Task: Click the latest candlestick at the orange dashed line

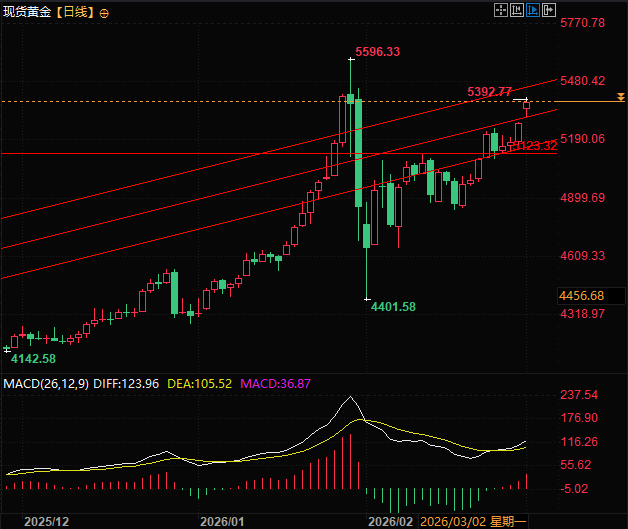Action: (x=526, y=106)
